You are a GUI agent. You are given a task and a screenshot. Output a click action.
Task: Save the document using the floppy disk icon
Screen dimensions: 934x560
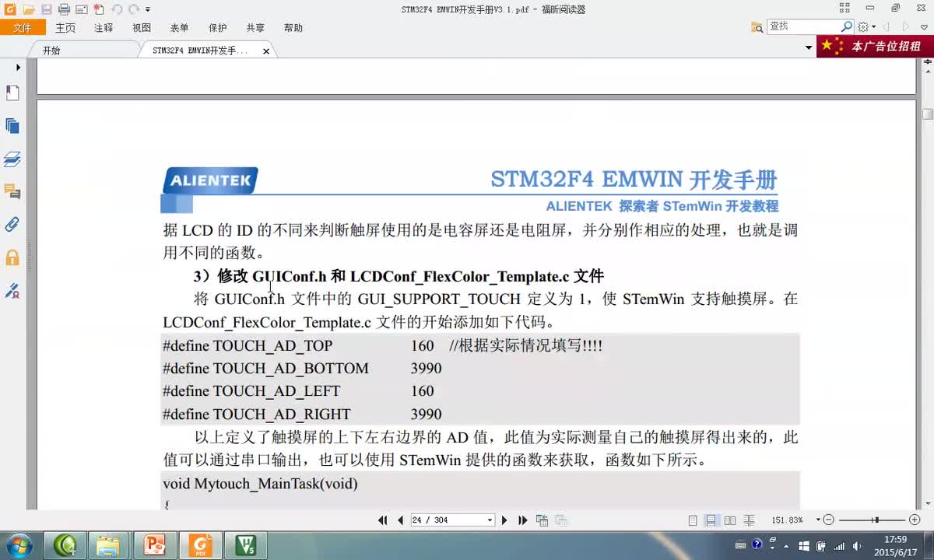point(47,9)
